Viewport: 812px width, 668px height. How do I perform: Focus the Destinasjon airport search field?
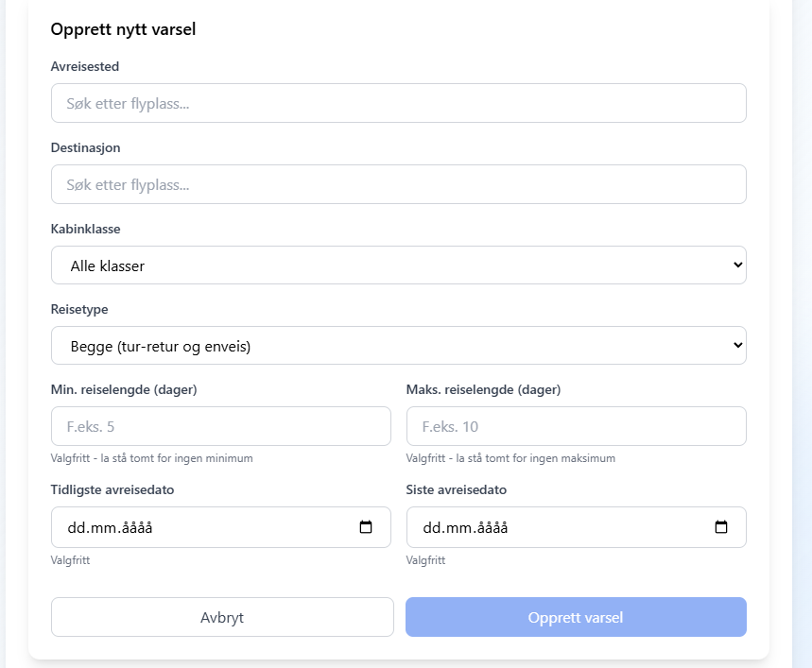(x=399, y=184)
